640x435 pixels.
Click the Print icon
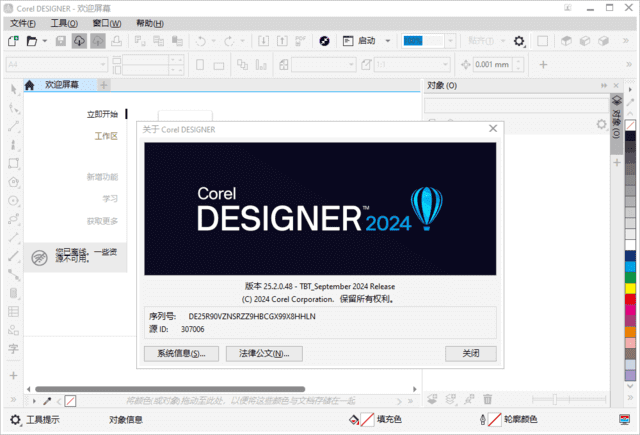click(117, 41)
